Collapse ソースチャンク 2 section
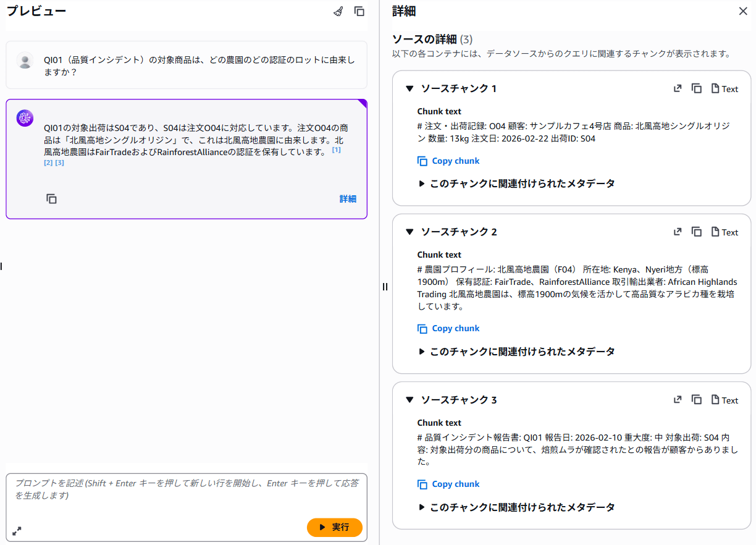 (x=409, y=232)
